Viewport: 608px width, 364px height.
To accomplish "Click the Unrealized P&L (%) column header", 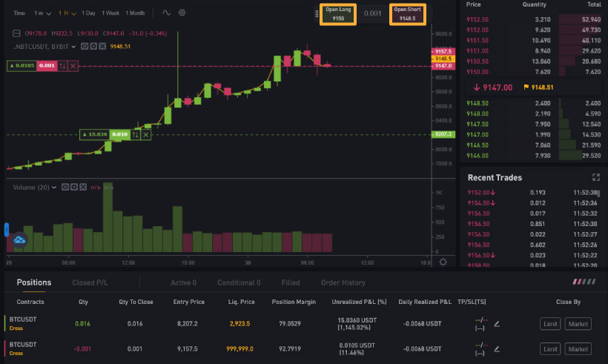I will pyautogui.click(x=359, y=302).
